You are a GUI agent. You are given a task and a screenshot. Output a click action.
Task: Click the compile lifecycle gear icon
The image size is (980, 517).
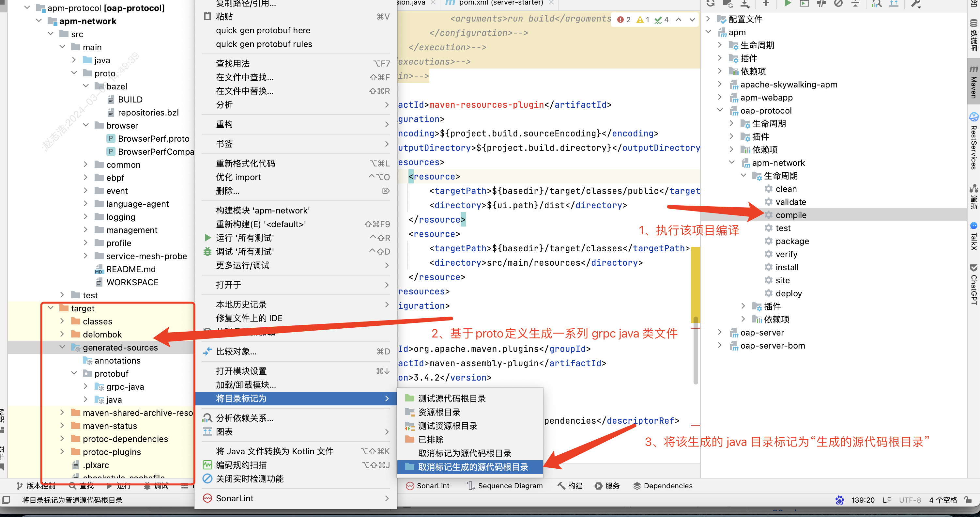769,215
